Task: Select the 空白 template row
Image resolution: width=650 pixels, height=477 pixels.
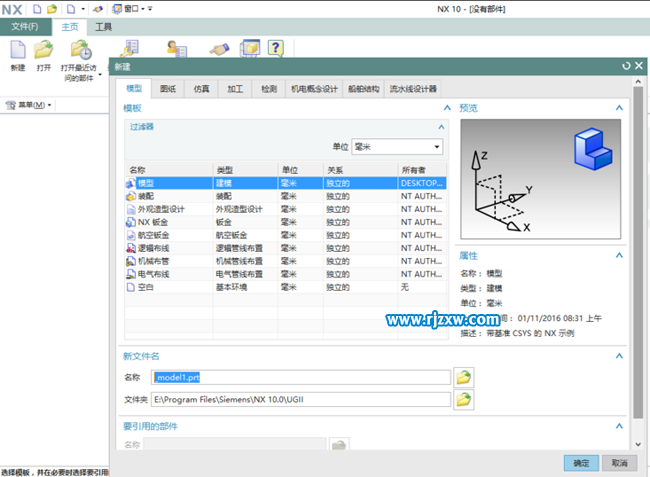Action: tap(286, 287)
